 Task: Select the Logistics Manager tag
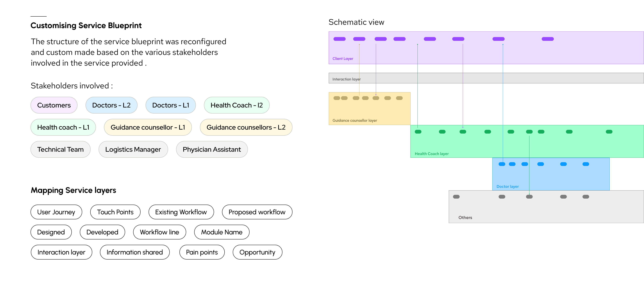(133, 150)
